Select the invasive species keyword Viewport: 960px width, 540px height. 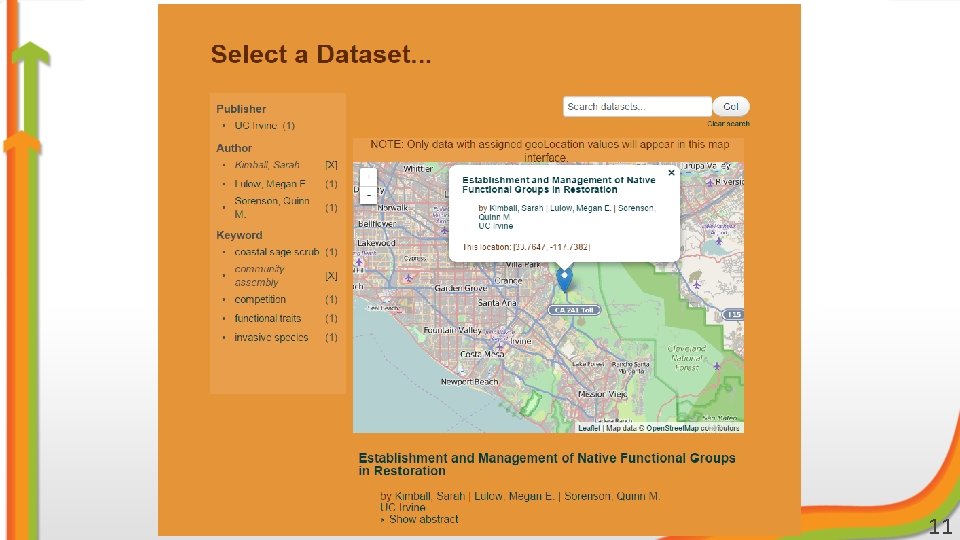click(271, 337)
